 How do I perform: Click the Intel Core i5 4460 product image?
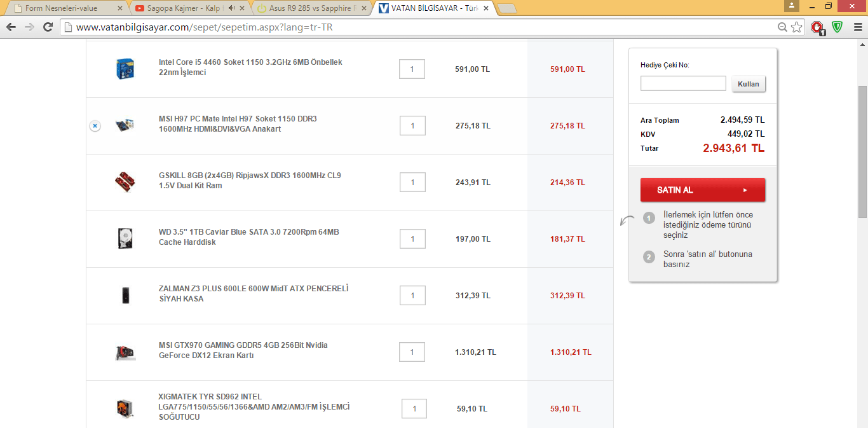coord(125,69)
